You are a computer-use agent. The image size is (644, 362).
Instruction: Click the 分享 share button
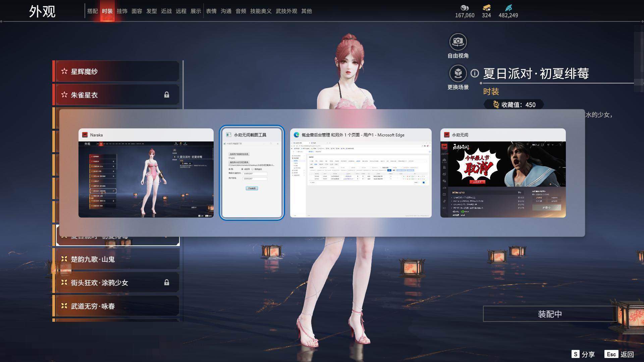[x=583, y=354]
